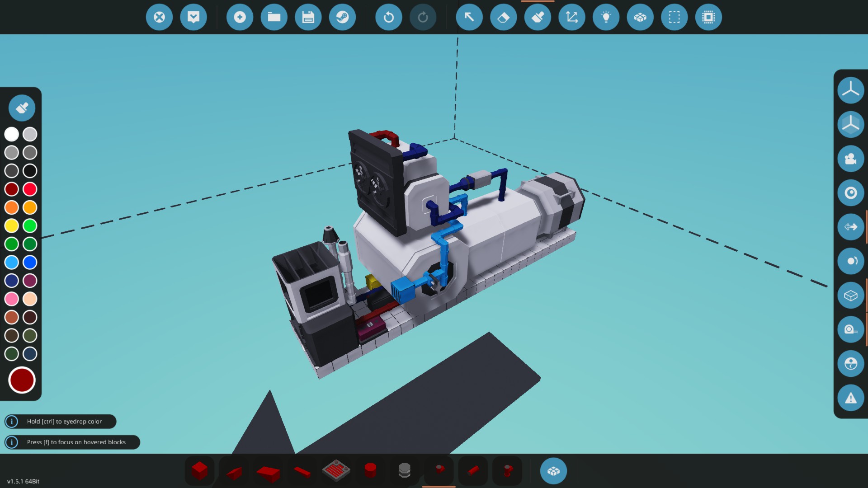Toggle the warning triangle display button
868x488 pixels.
point(850,398)
